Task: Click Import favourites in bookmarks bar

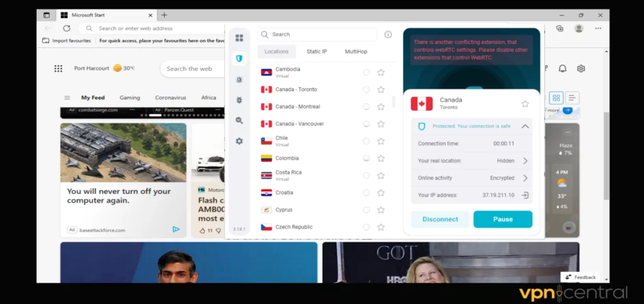Action: click(67, 41)
